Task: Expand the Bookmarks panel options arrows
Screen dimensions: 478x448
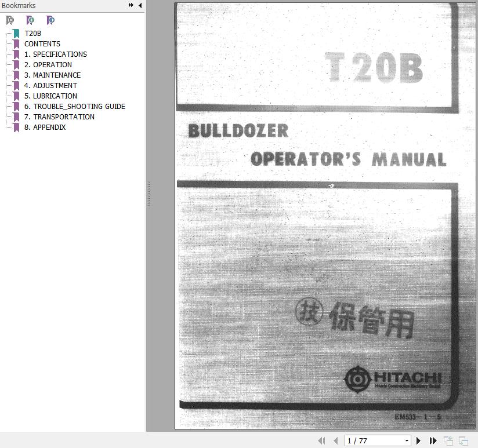Action: coord(131,5)
